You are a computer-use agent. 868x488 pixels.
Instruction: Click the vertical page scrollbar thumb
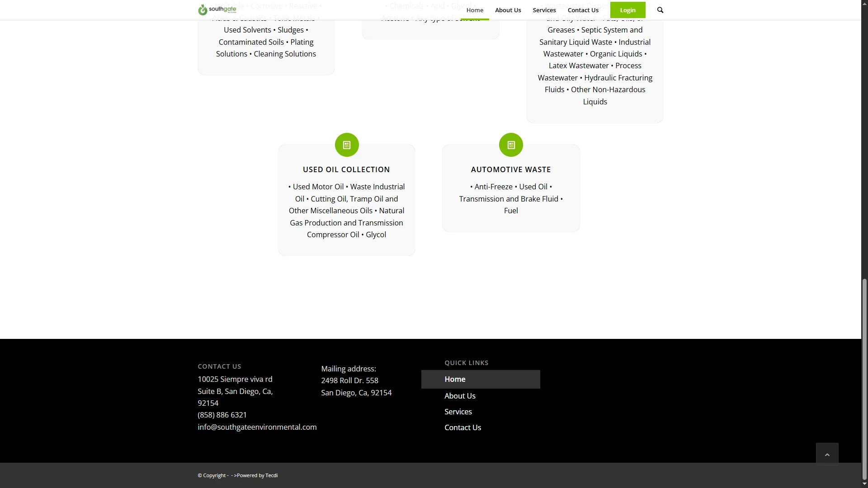click(864, 380)
